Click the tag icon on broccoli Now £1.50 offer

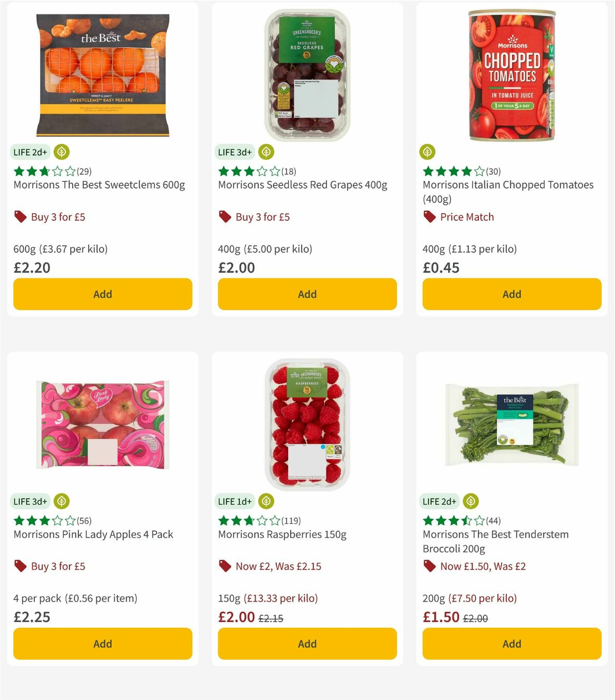pyautogui.click(x=429, y=566)
